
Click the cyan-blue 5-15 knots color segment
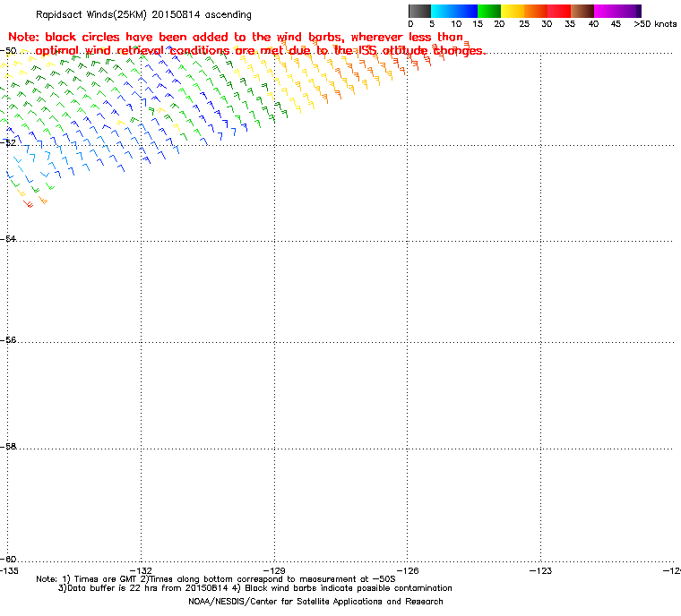click(454, 11)
